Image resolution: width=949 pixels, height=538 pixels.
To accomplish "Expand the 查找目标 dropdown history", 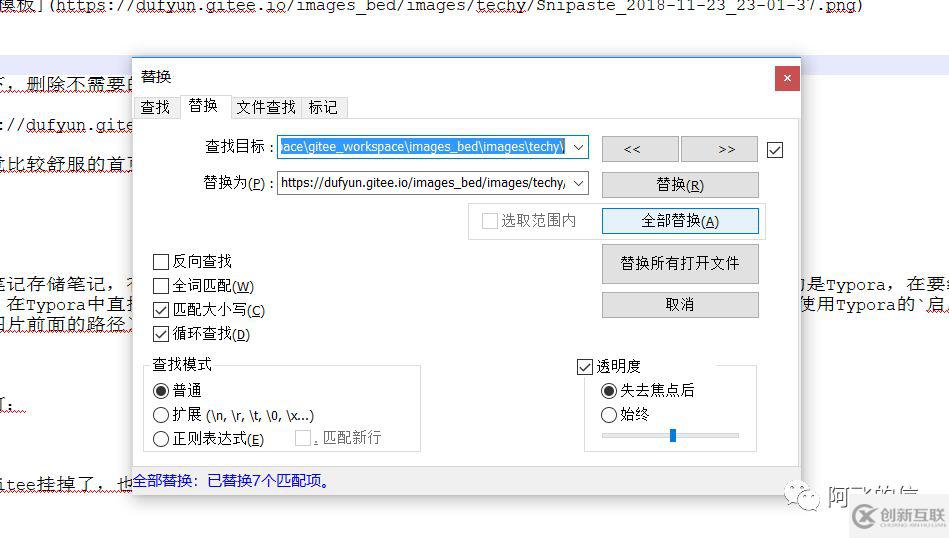I will click(579, 147).
